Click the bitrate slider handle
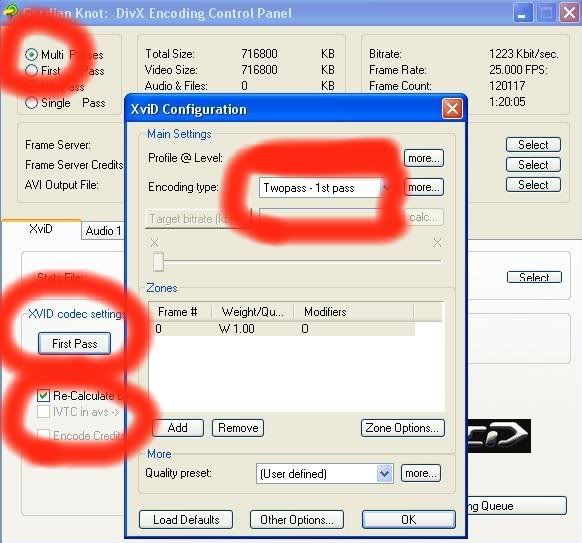Screen dimensions: 582x543 tap(158, 262)
